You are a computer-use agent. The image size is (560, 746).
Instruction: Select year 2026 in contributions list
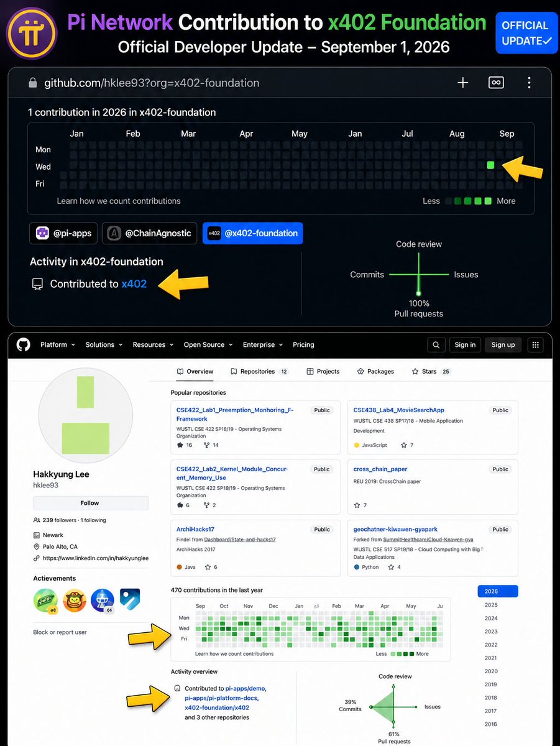(x=498, y=592)
